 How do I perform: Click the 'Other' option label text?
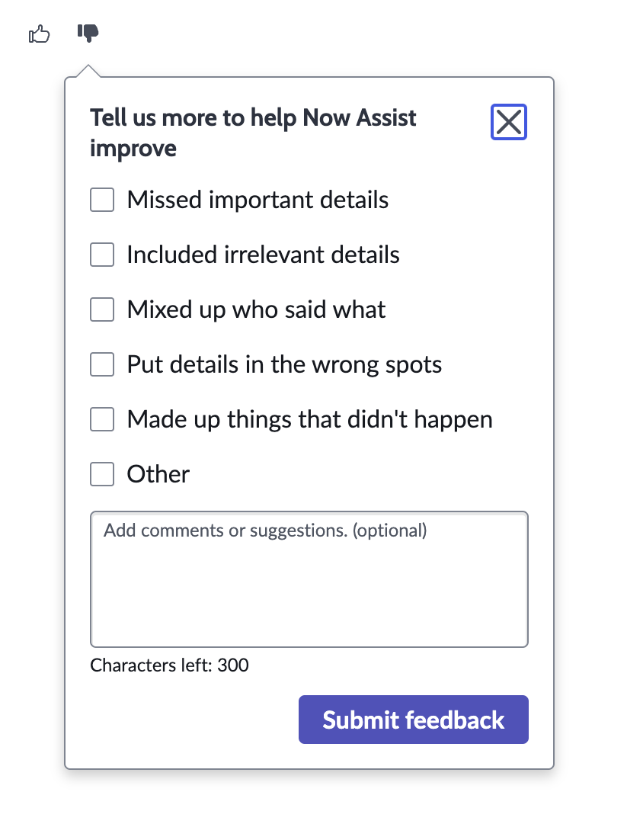pos(158,474)
